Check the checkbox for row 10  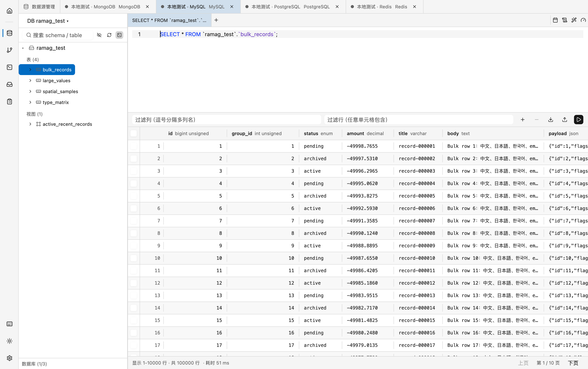(x=134, y=258)
